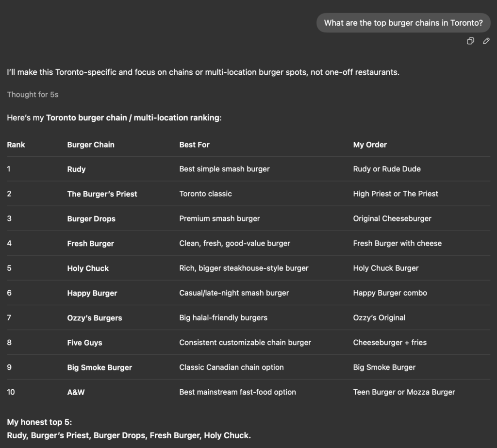Select 'The Burger's Priest' table cell
Image resolution: width=497 pixels, height=448 pixels.
click(102, 194)
